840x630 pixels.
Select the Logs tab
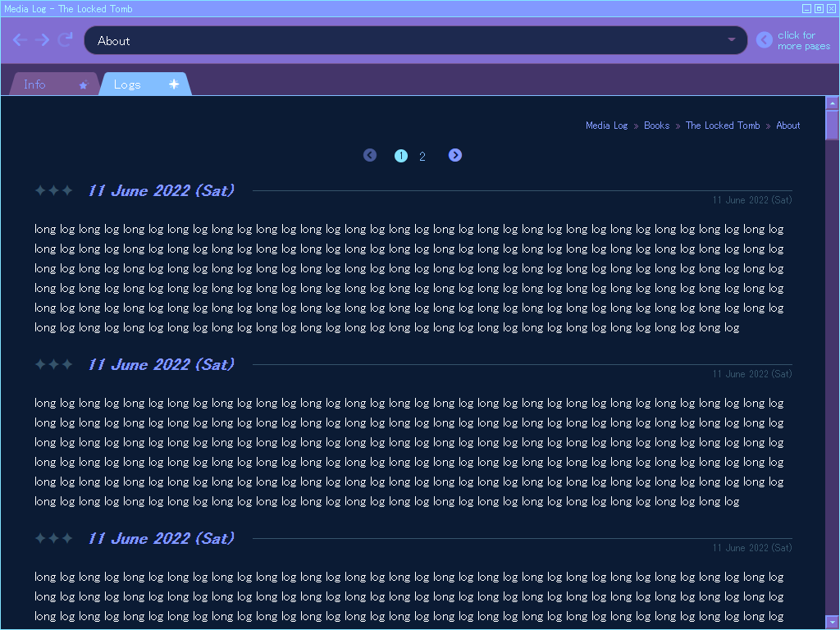(145, 84)
